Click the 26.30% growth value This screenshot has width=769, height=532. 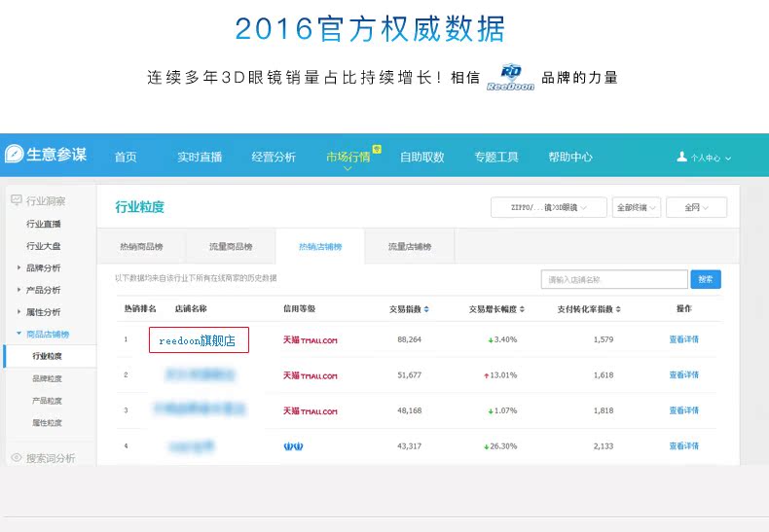[503, 445]
